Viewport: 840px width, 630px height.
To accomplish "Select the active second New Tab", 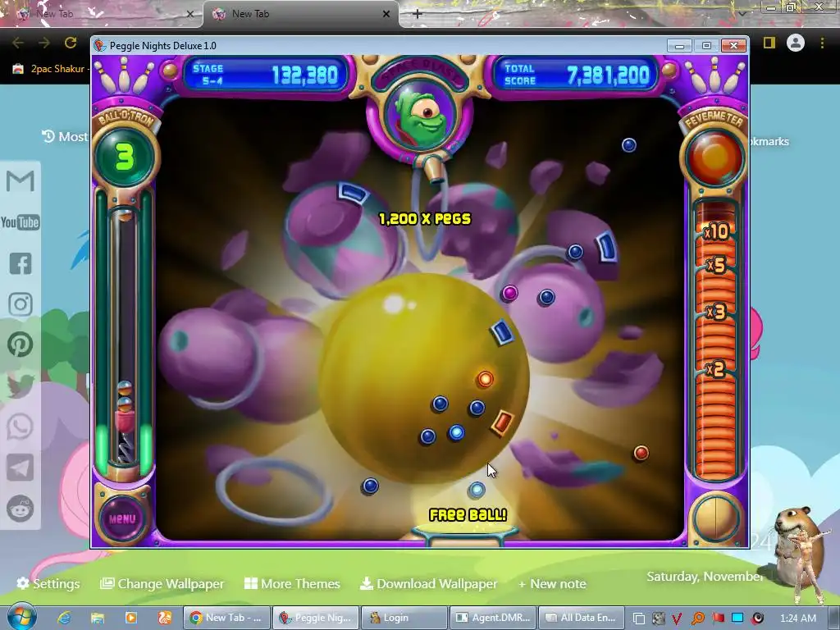I will tap(300, 14).
